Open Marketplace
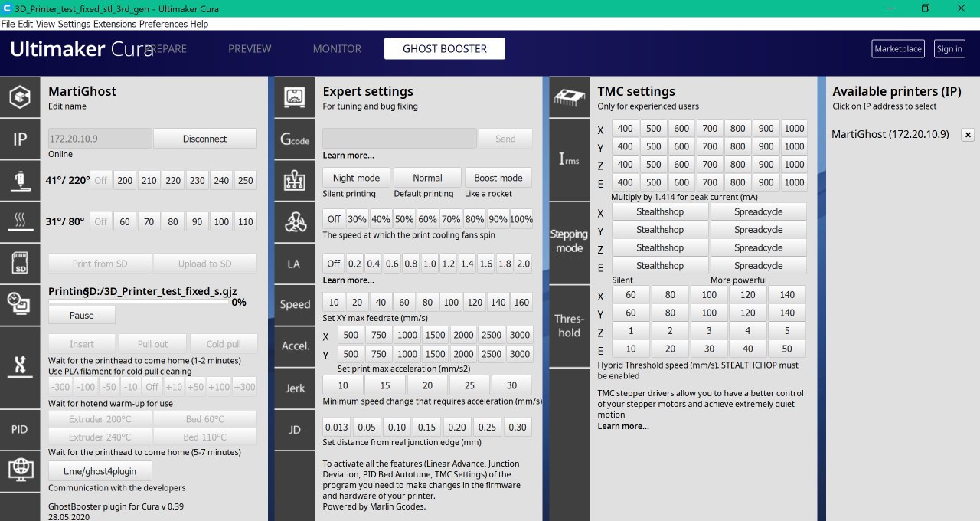This screenshot has height=521, width=980. [x=898, y=48]
